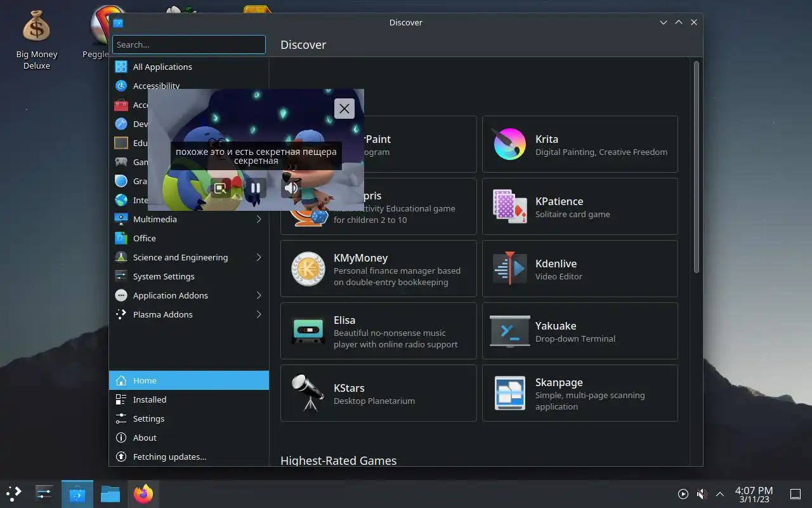Viewport: 812px width, 508px height.
Task: Close the picture-in-picture video
Action: (344, 109)
